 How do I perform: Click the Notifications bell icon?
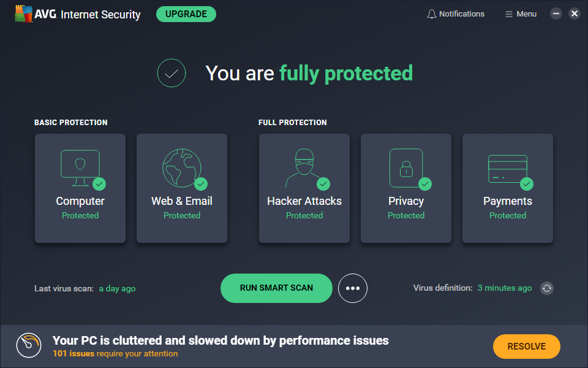pos(432,14)
